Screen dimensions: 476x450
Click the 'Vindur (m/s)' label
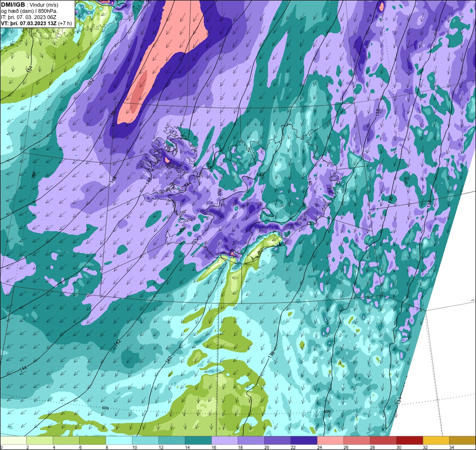click(x=44, y=5)
